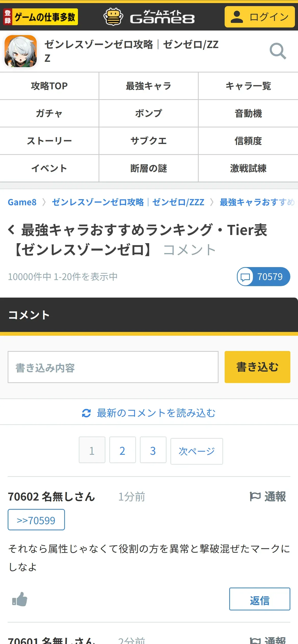Submit with the 書き込む button
Viewport: 298px width, 644px height.
[257, 367]
